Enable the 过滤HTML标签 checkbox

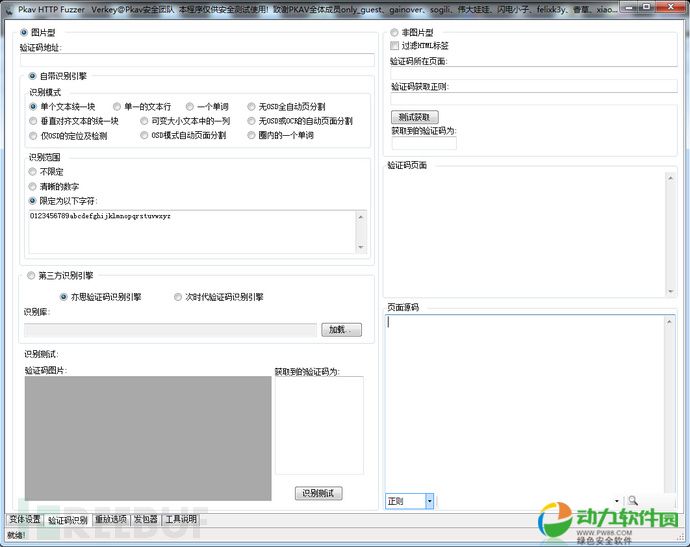point(394,46)
